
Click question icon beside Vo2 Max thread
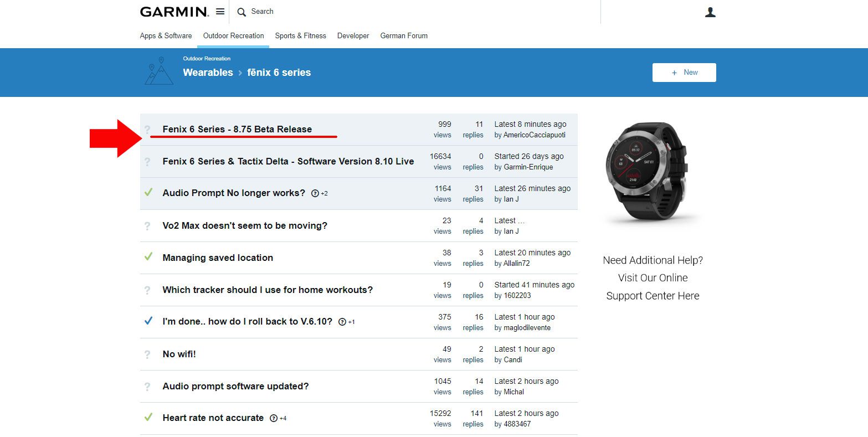click(147, 226)
